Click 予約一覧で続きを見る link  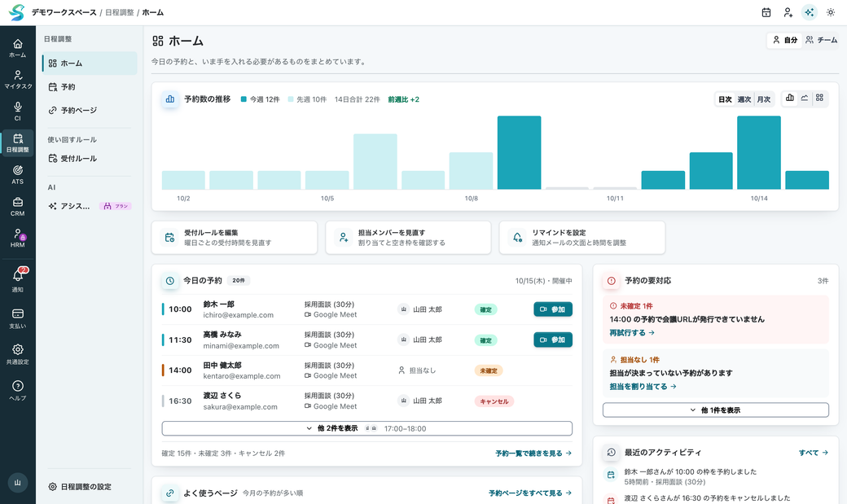click(x=533, y=454)
